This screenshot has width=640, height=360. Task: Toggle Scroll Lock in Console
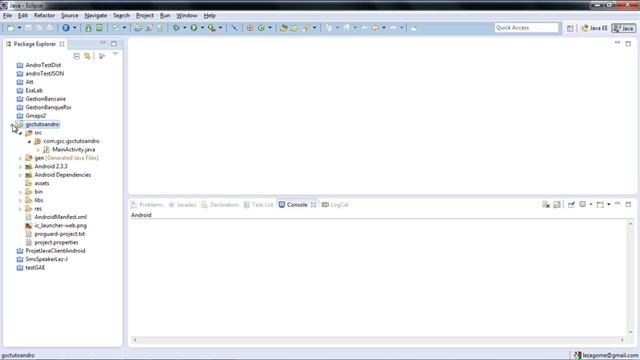tap(557, 204)
